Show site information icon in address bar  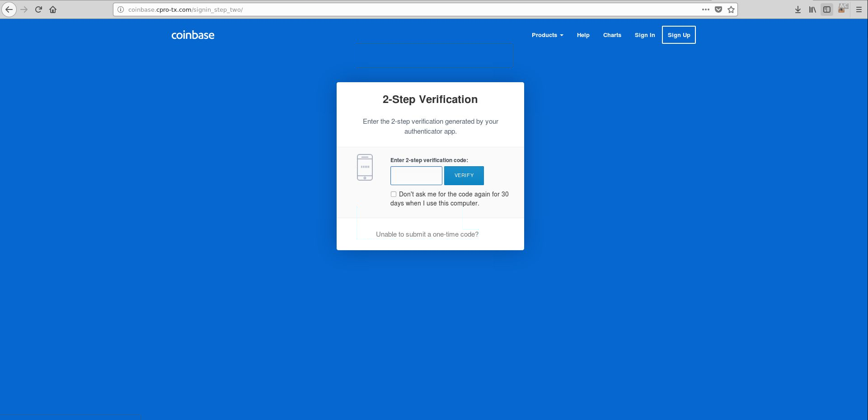coord(121,9)
